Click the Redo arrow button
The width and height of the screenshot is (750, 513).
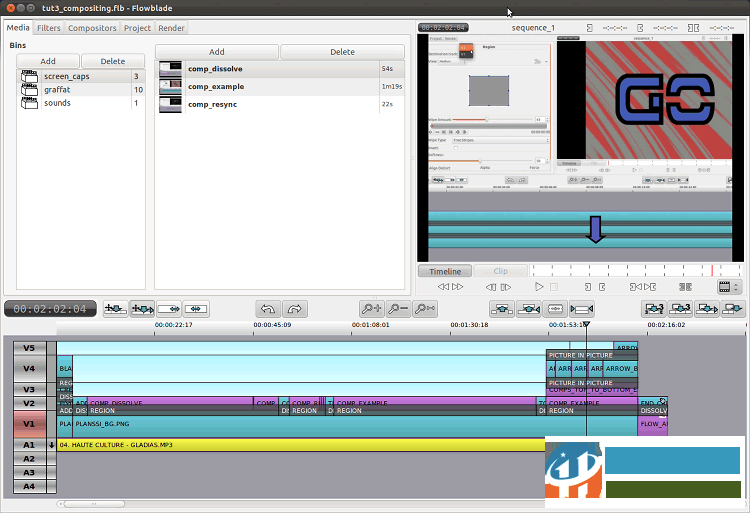tap(294, 309)
